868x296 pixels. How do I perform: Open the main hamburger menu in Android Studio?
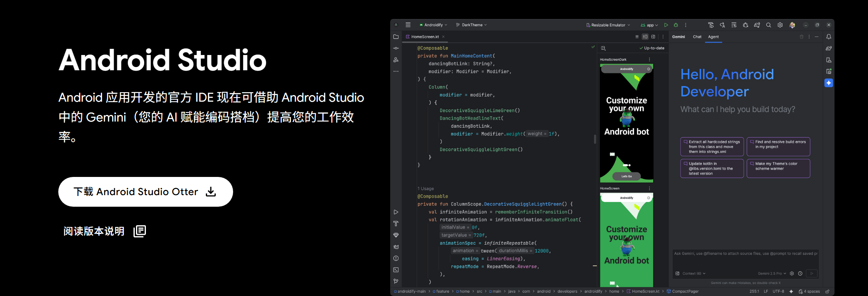pyautogui.click(x=408, y=25)
